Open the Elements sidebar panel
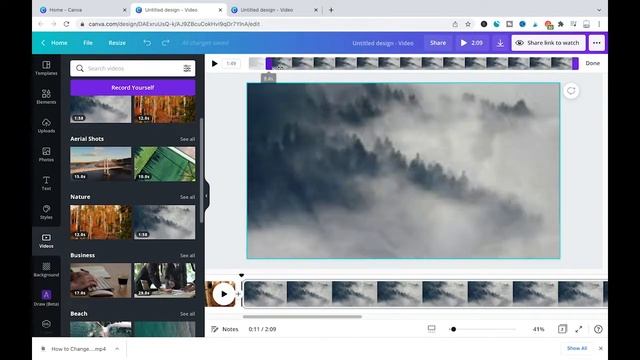 (x=46, y=97)
